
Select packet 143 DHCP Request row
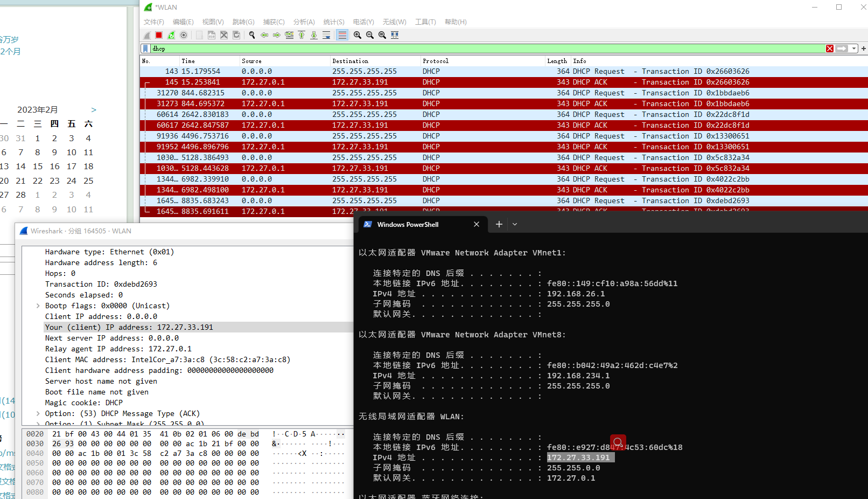click(504, 71)
